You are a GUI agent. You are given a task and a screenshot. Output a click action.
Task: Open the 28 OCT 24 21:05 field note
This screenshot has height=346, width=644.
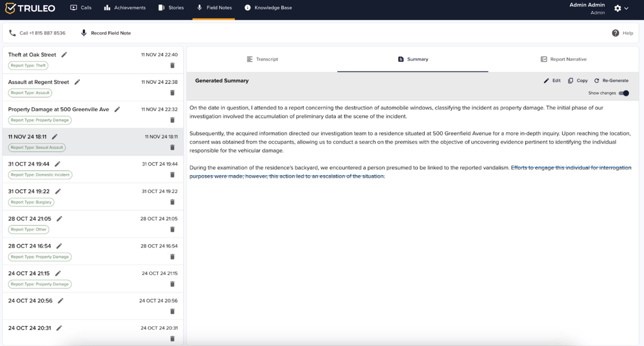(93, 224)
